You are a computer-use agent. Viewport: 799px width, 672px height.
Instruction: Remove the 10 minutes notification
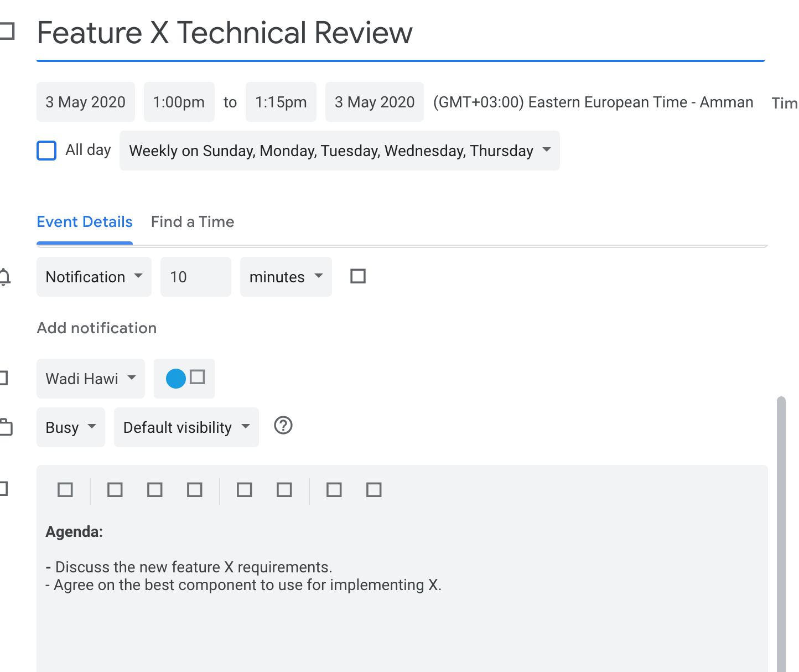point(358,276)
